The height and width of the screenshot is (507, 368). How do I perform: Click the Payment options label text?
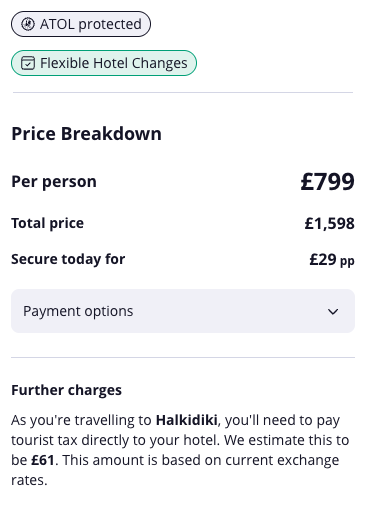[x=78, y=311]
